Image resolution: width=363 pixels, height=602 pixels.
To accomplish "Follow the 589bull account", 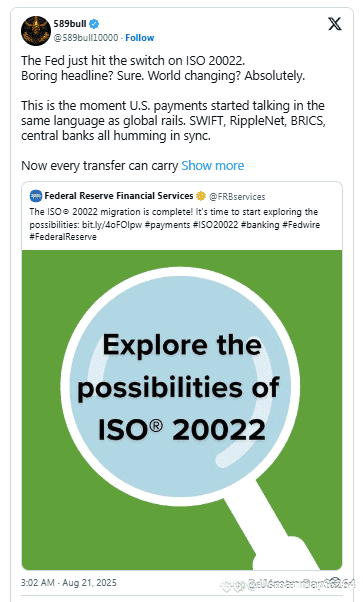I will (139, 38).
